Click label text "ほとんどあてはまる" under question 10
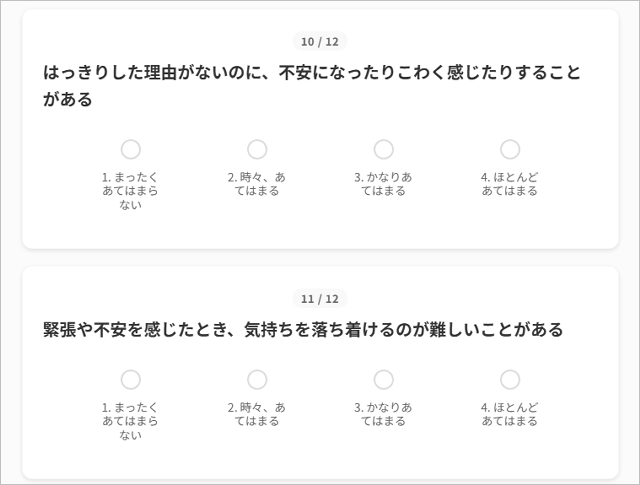Image resolution: width=640 pixels, height=485 pixels. tap(510, 184)
